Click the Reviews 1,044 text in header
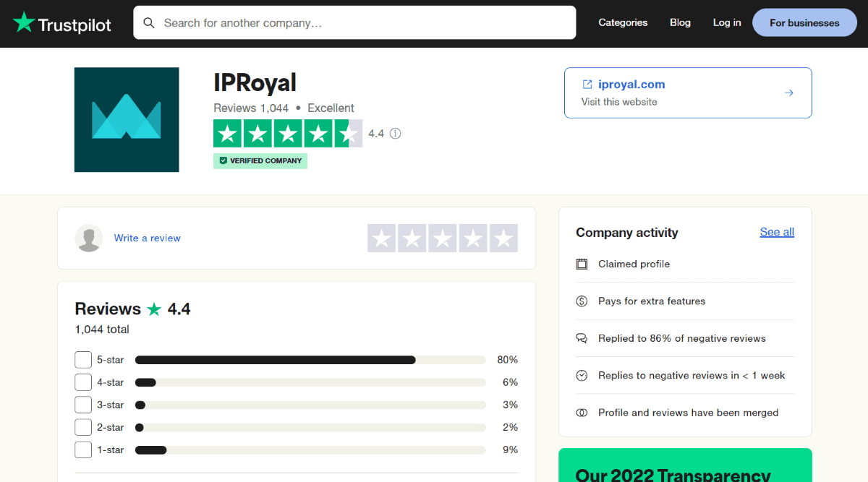Viewport: 868px width, 482px height. 251,108
